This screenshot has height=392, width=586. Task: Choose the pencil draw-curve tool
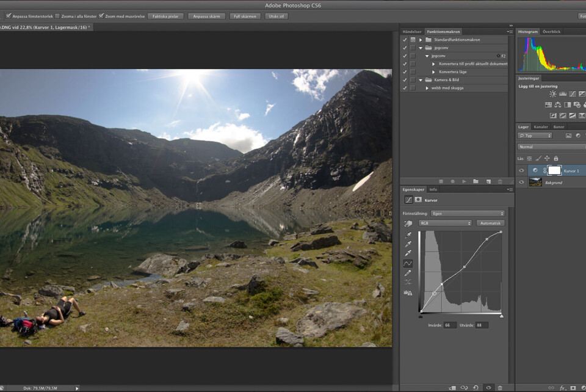click(x=408, y=273)
